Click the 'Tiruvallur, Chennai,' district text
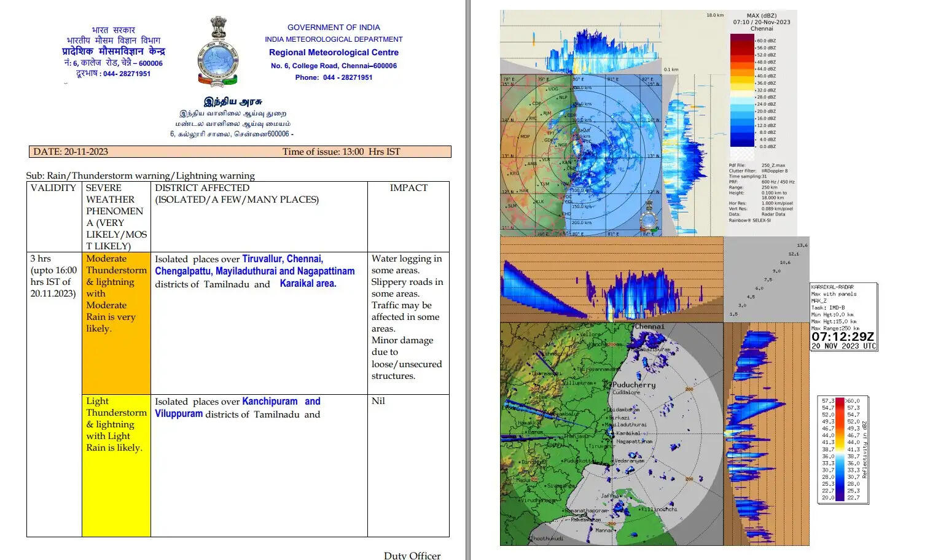This screenshot has width=938, height=560. [282, 259]
